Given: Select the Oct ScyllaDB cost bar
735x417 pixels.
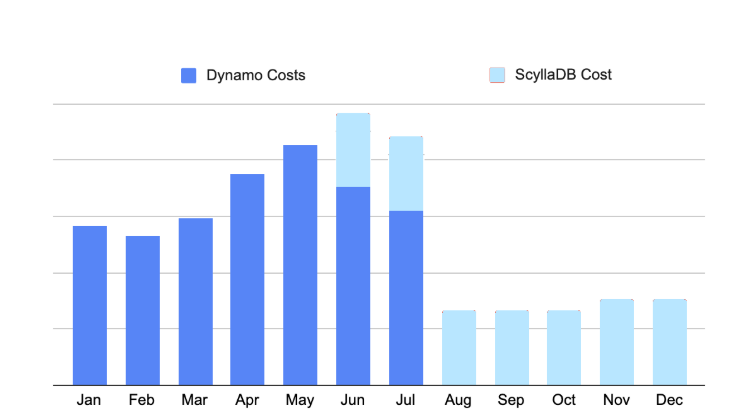Looking at the screenshot, I should 564,348.
